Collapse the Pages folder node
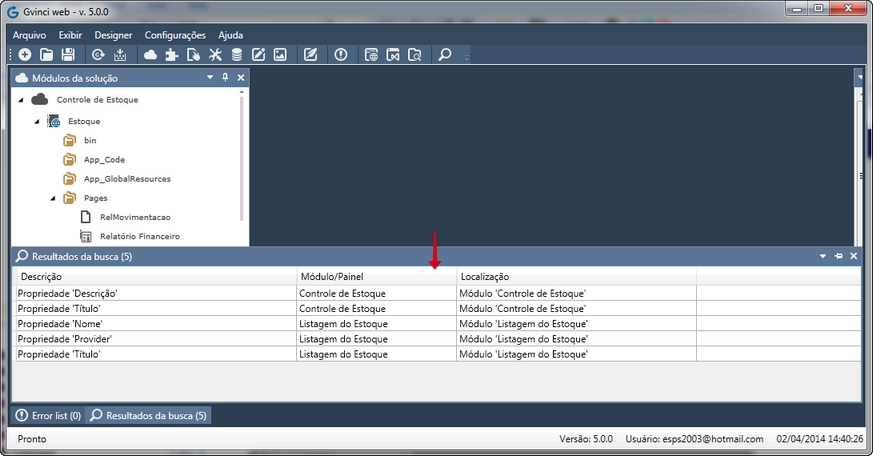The image size is (873, 456). 53,198
